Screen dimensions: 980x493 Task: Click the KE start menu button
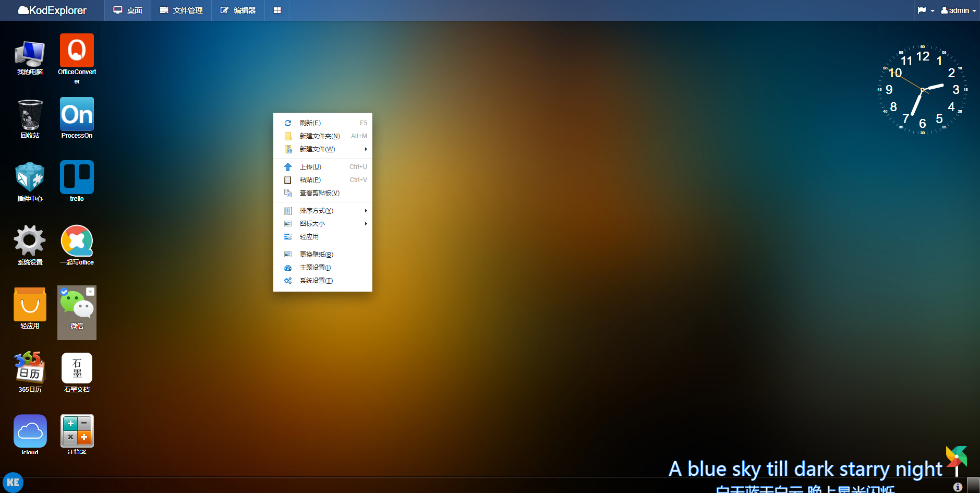[13, 483]
